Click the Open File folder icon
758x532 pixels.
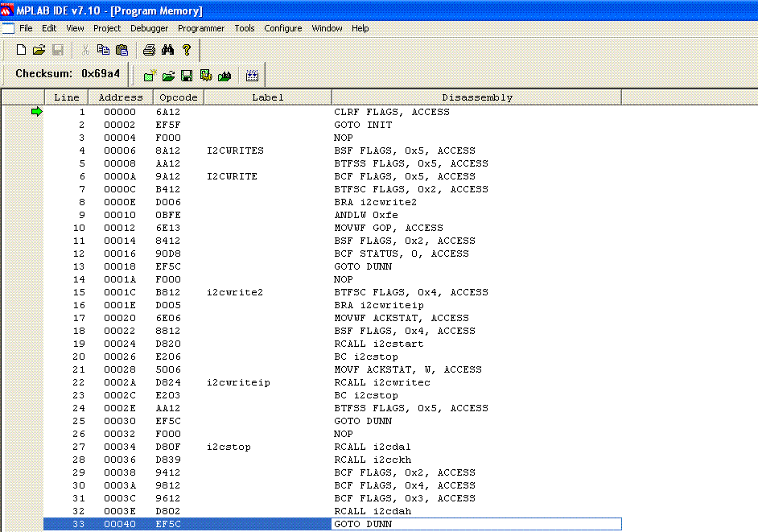39,50
